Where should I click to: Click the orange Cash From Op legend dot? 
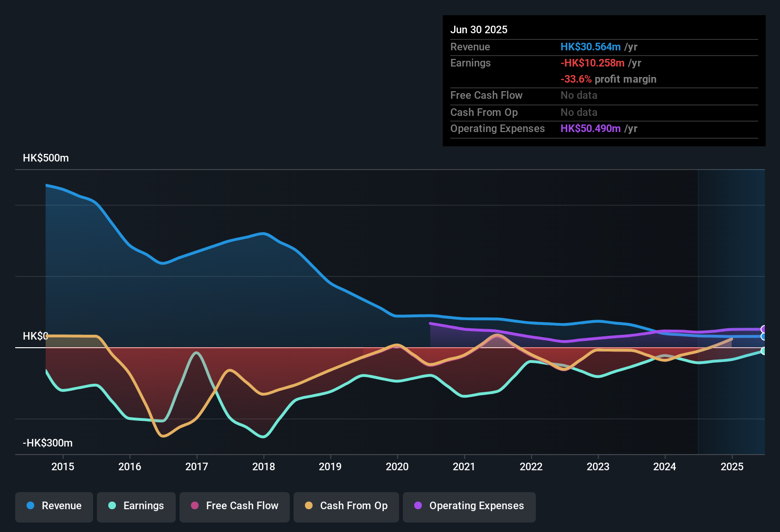(308, 506)
